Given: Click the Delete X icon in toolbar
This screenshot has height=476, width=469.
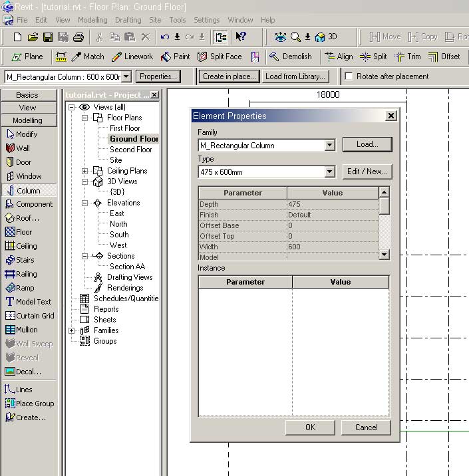Looking at the screenshot, I should click(146, 37).
